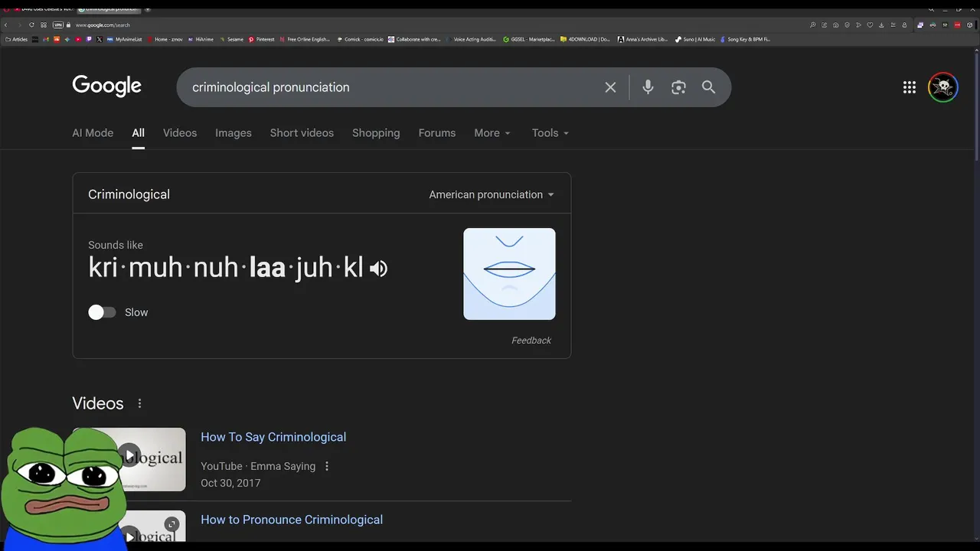This screenshot has height=551, width=980.
Task: Switch to the Short videos tab
Action: [x=302, y=133]
